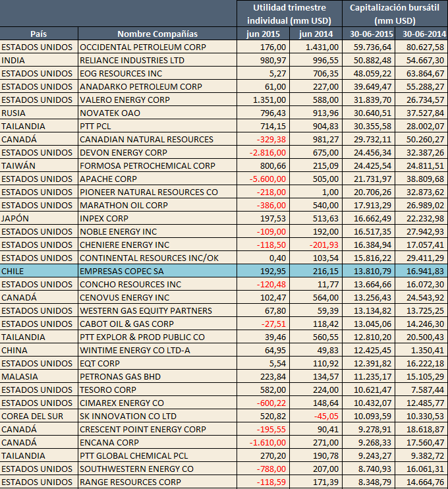Click the INPEX CORP cell

[157, 218]
